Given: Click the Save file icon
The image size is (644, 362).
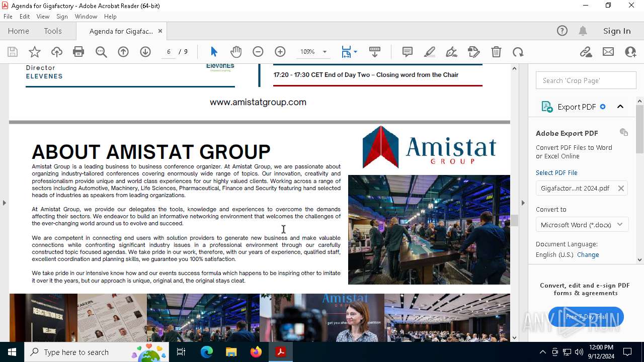Looking at the screenshot, I should point(13,52).
